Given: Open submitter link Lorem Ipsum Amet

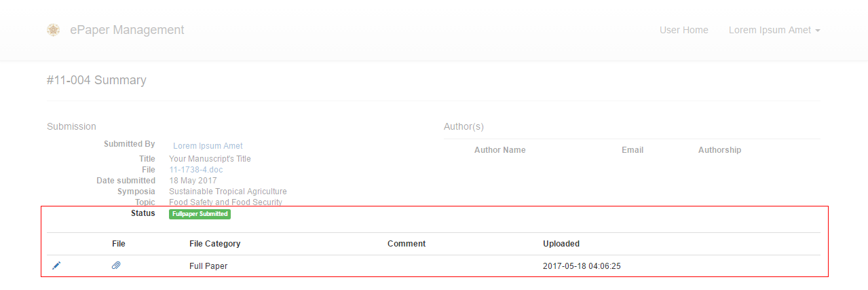Looking at the screenshot, I should pos(208,146).
